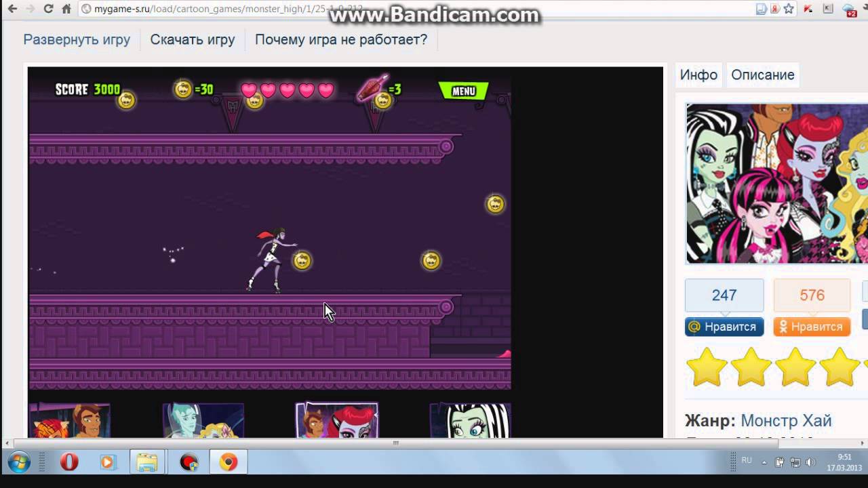Rate the game with the third star
This screenshot has height=488, width=868.
point(795,367)
